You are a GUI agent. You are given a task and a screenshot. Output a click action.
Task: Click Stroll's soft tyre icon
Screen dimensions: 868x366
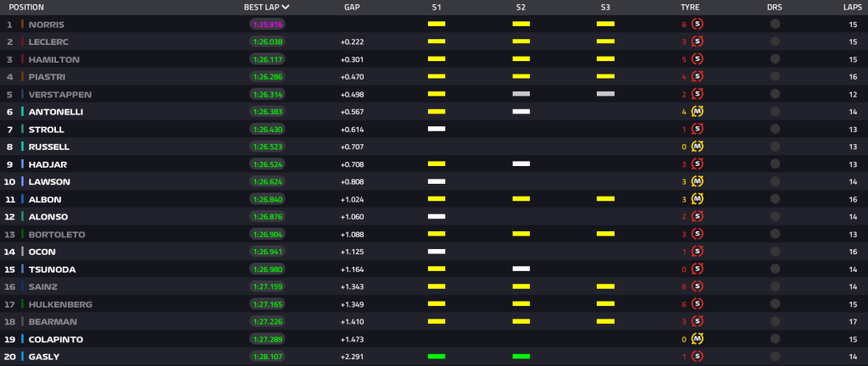pos(698,130)
